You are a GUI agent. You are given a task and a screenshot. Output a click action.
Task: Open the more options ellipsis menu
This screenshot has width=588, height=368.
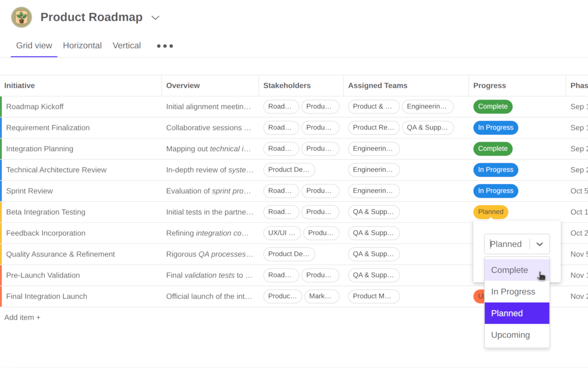click(164, 46)
